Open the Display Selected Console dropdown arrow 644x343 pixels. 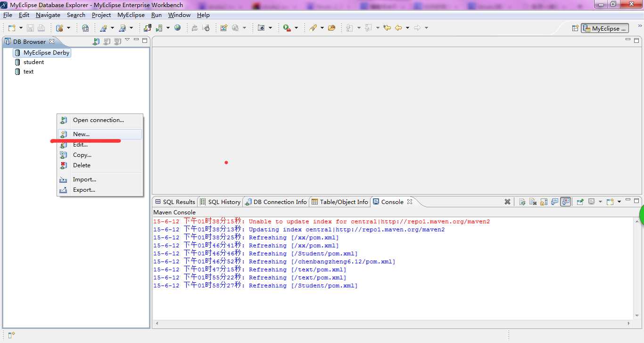coord(600,202)
